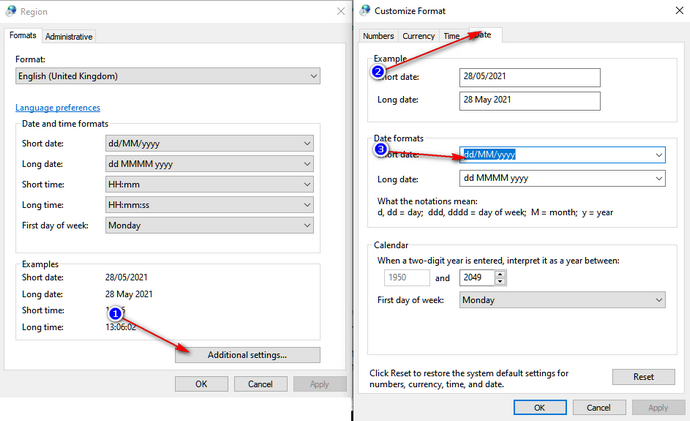Open First day of week dropdown in Region
The image size is (690, 421).
pyautogui.click(x=209, y=225)
